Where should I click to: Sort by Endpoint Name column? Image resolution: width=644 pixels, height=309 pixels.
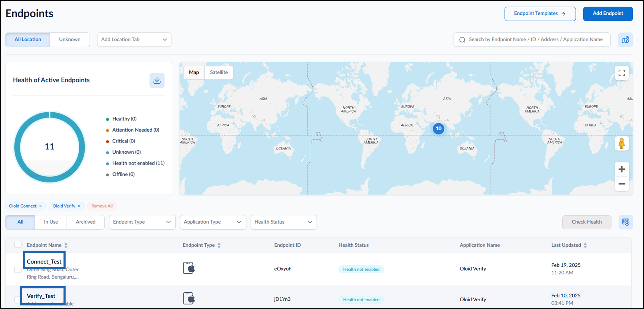tap(66, 245)
